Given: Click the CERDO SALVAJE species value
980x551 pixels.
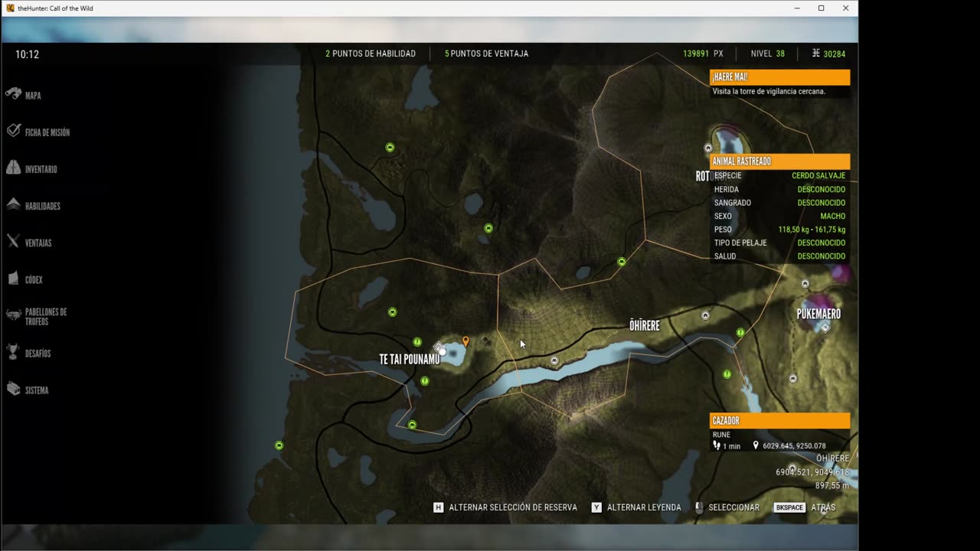Looking at the screenshot, I should [x=818, y=175].
